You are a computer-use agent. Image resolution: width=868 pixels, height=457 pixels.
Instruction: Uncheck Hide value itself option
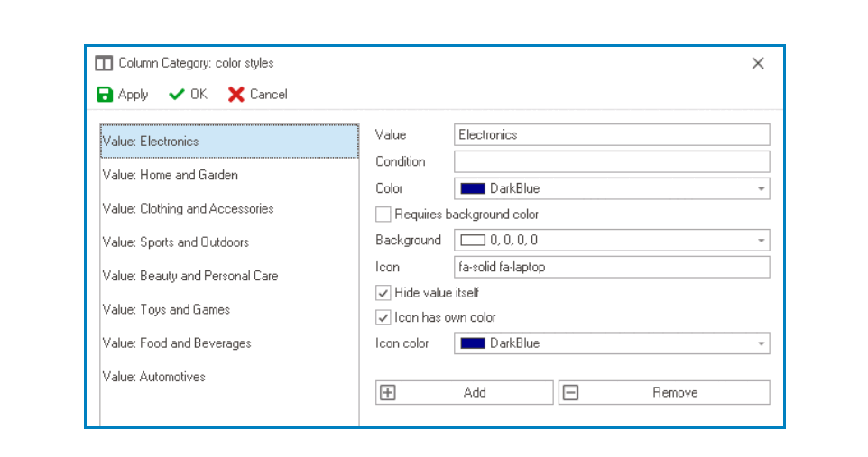click(383, 293)
